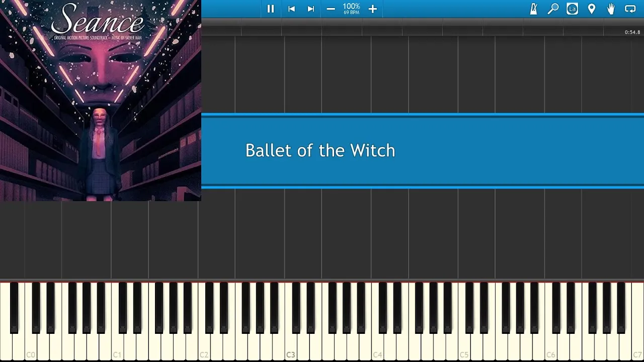Click the Ballet of the Witch banner
The width and height of the screenshot is (644, 362).
(423, 151)
